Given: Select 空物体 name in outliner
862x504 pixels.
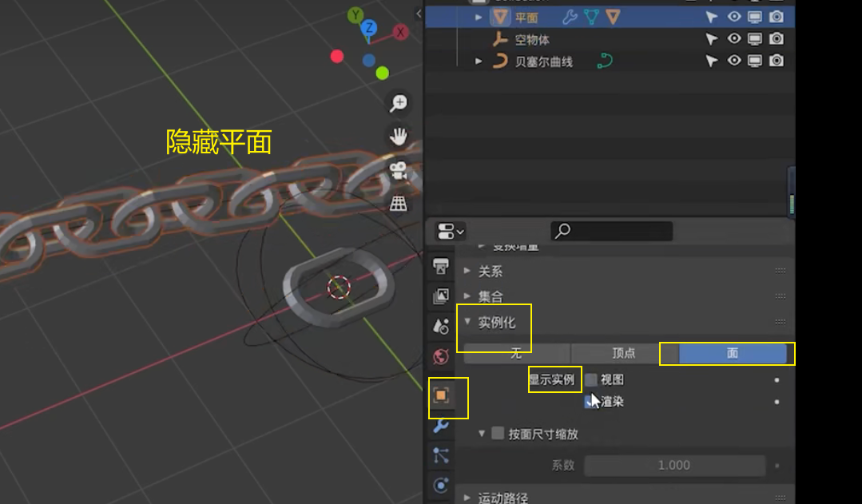Looking at the screenshot, I should click(532, 40).
